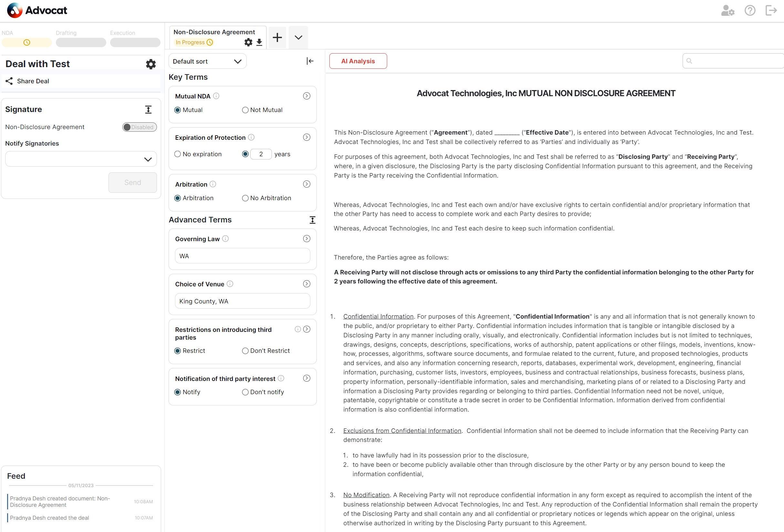
Task: Open user settings icon in top bar
Action: [727, 10]
